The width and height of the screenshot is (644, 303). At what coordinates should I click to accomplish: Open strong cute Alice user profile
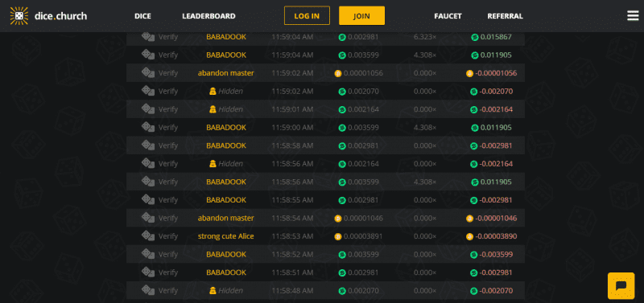(226, 236)
